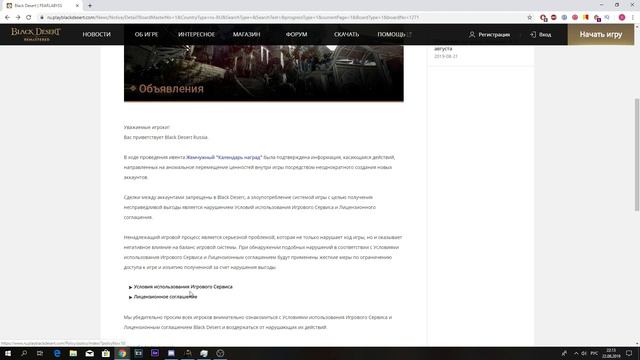
Task: Open the ИНТЕРЕСНОЕ menu
Action: point(196,34)
